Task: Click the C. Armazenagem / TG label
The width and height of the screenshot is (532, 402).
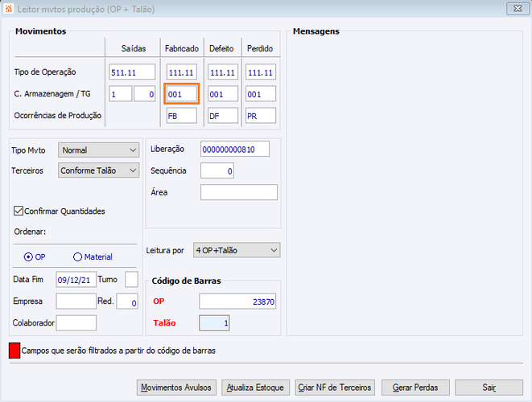Action: [52, 93]
